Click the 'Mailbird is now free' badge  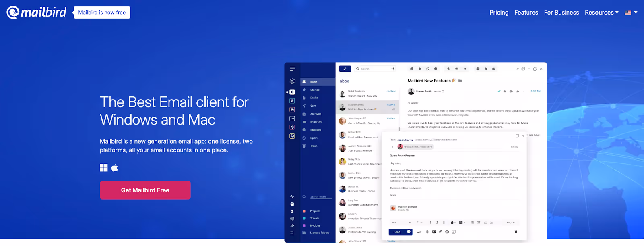[102, 13]
